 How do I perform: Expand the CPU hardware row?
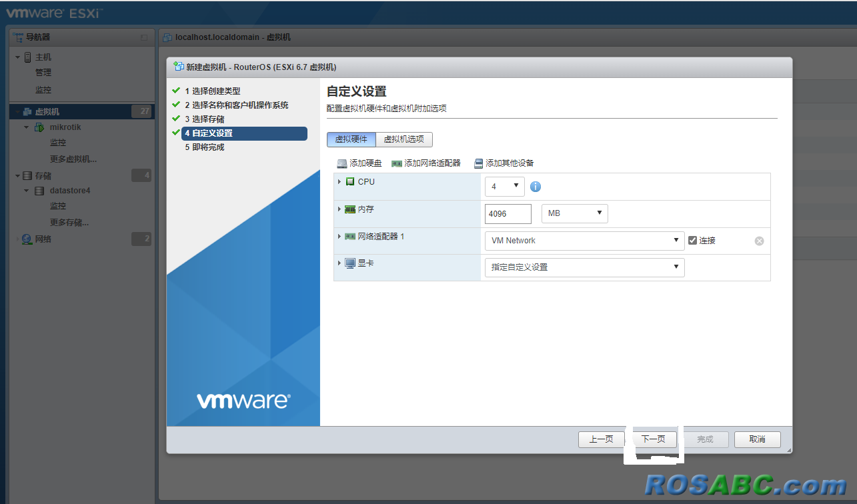point(339,181)
